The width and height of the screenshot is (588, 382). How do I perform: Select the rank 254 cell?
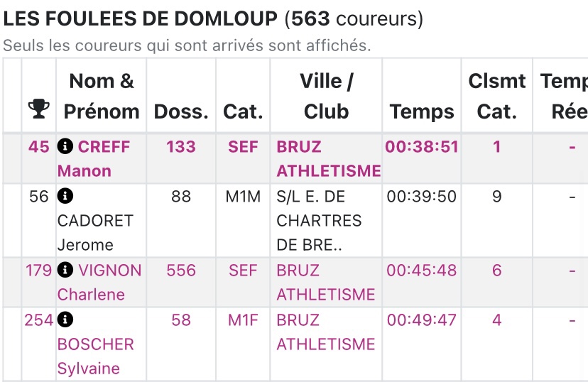(38, 320)
